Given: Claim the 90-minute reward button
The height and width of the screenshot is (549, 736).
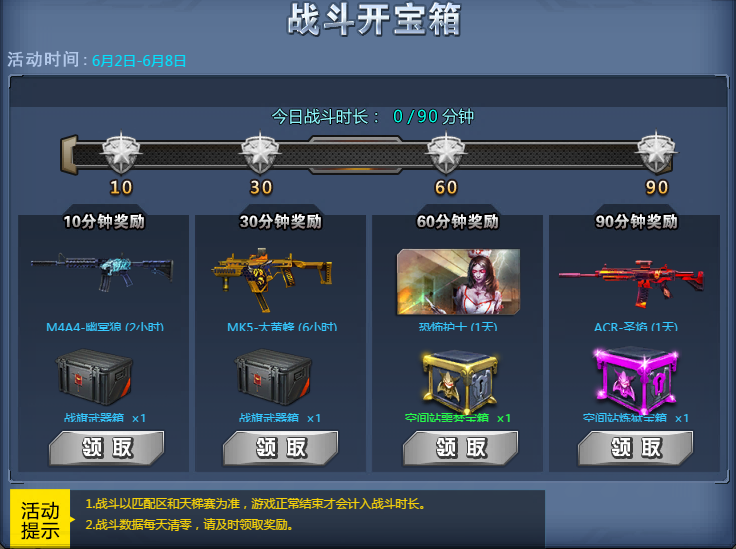Looking at the screenshot, I should [x=636, y=448].
